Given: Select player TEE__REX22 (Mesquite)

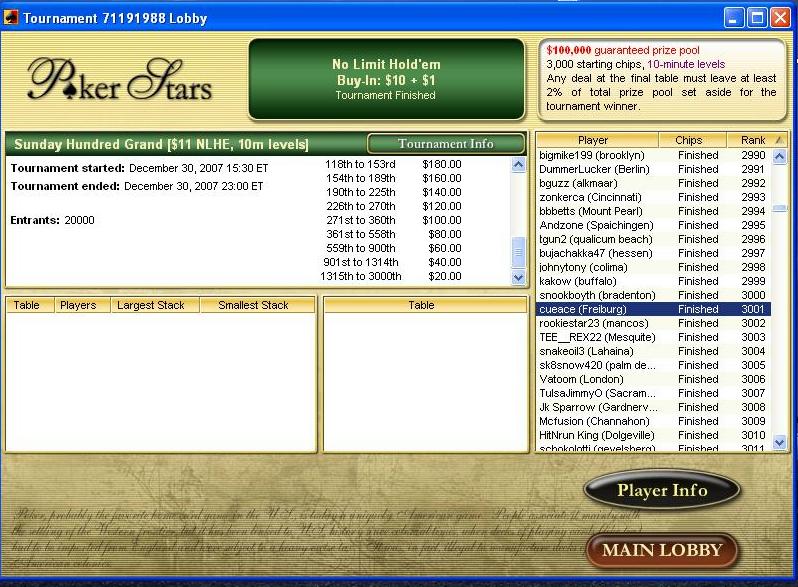Looking at the screenshot, I should (x=654, y=337).
